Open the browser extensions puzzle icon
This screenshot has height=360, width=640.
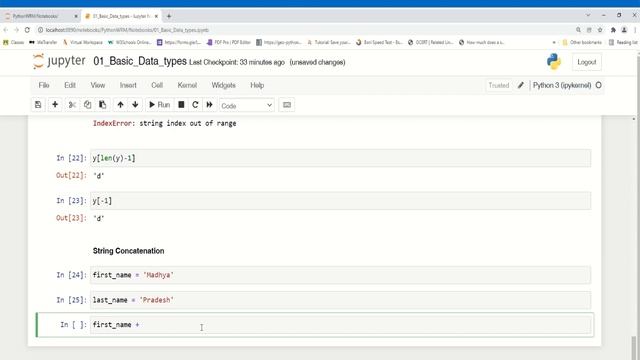coord(613,30)
